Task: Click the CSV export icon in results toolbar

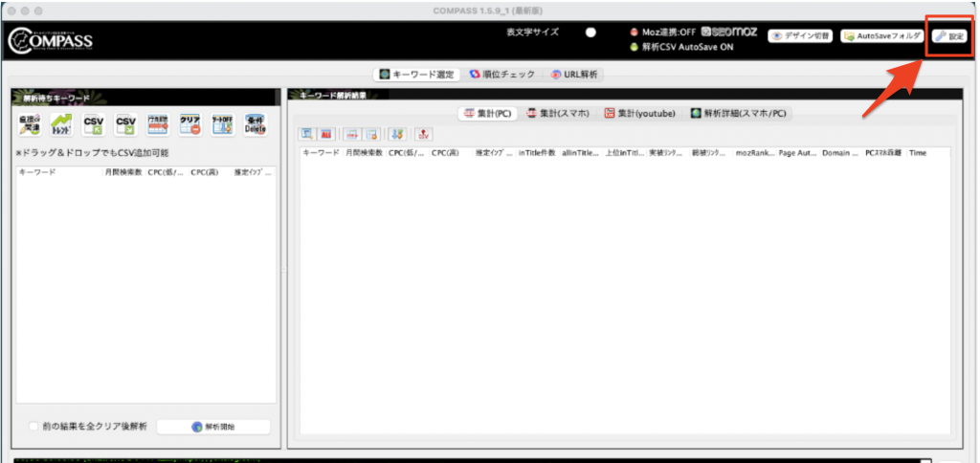Action: (424, 135)
